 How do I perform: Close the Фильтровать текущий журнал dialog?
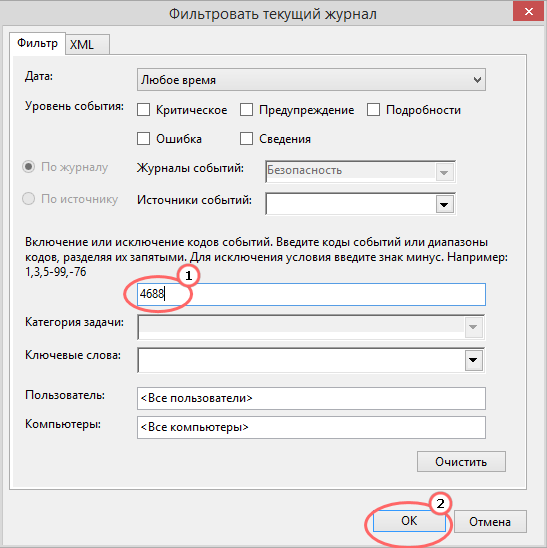[528, 12]
